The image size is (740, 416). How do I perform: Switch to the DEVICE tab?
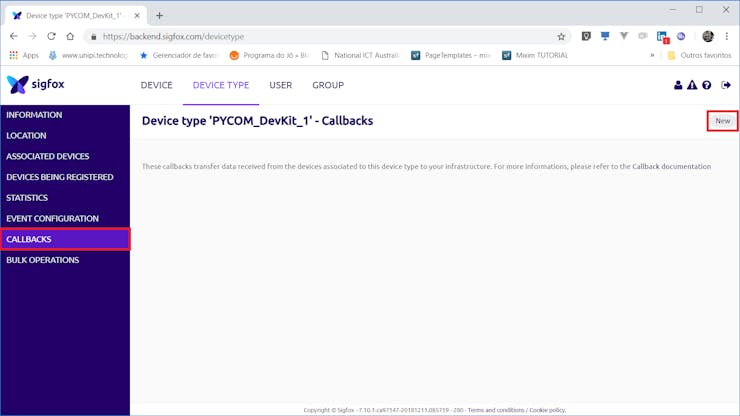coord(157,85)
